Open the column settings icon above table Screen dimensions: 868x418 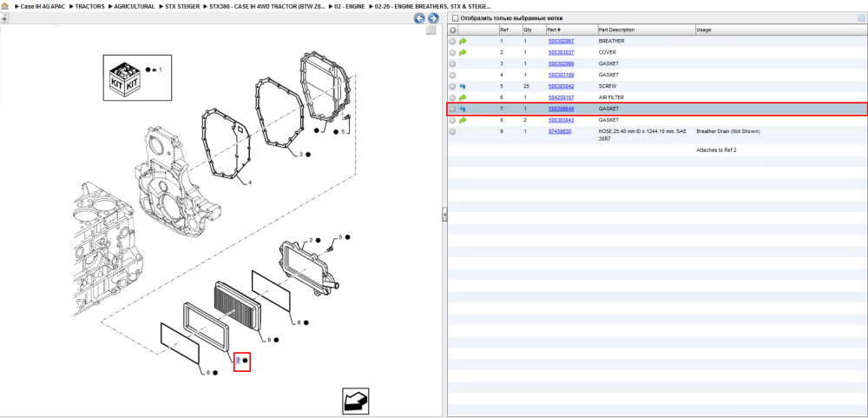861,18
